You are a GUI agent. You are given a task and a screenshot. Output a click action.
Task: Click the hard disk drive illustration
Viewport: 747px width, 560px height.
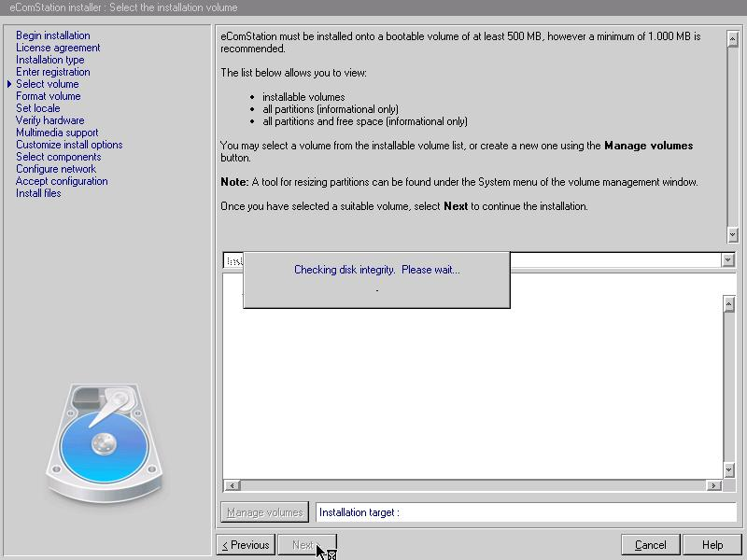click(105, 442)
